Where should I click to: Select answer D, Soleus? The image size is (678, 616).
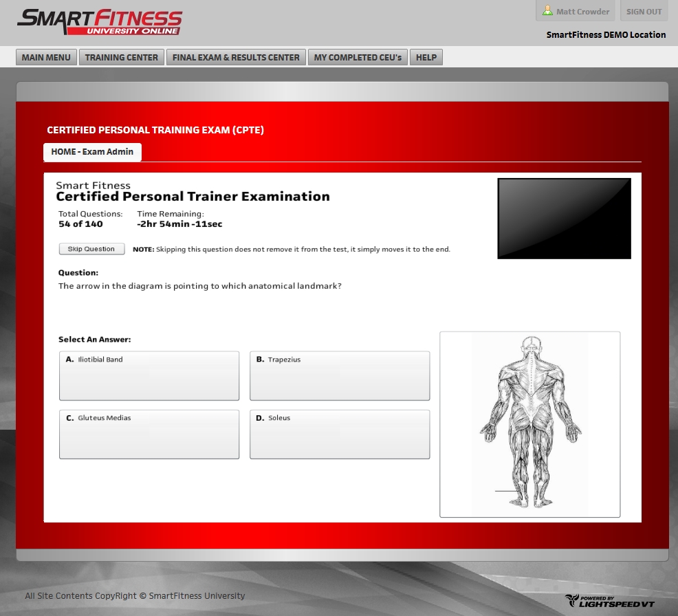coord(340,434)
